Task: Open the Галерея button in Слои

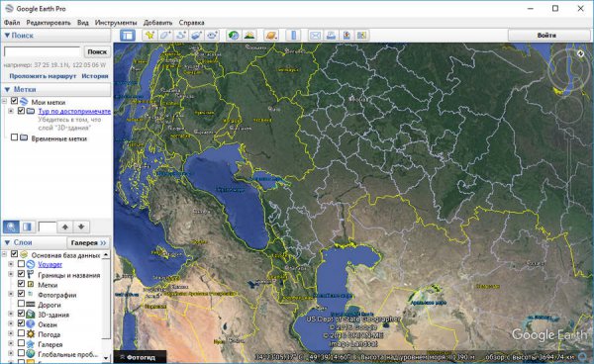Action: click(88, 242)
